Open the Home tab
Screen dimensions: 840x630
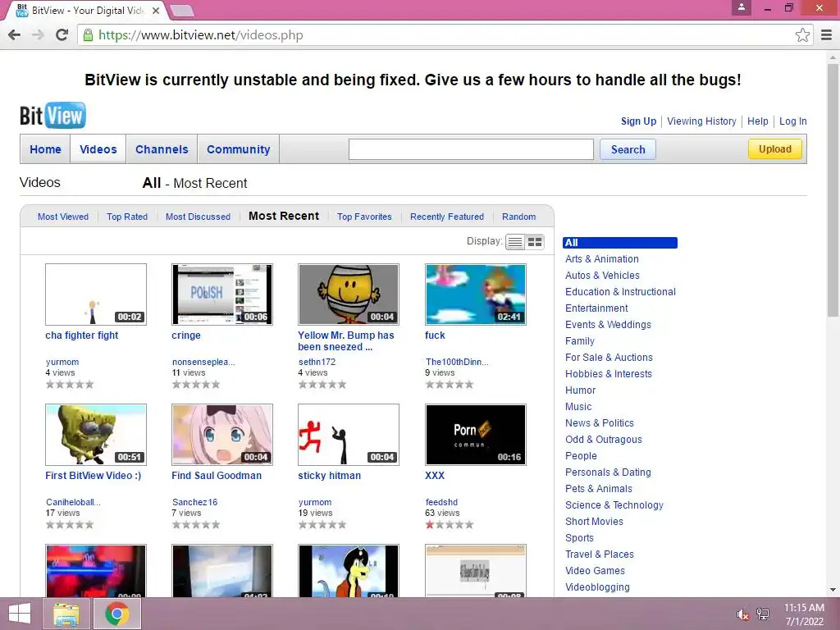click(46, 149)
